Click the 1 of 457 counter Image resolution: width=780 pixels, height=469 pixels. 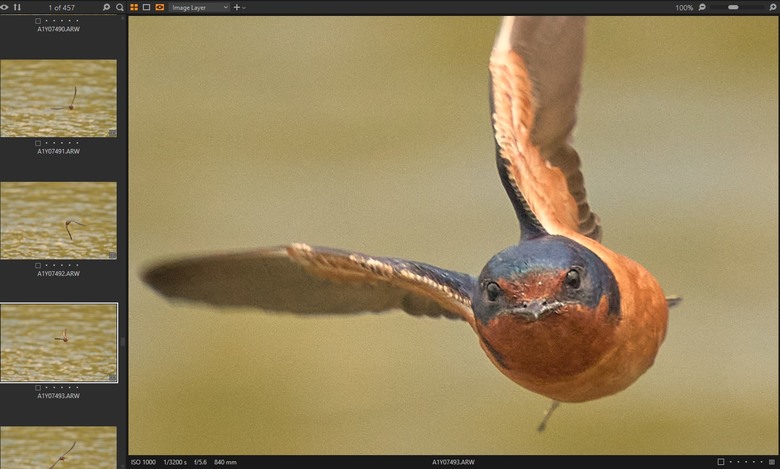click(61, 7)
